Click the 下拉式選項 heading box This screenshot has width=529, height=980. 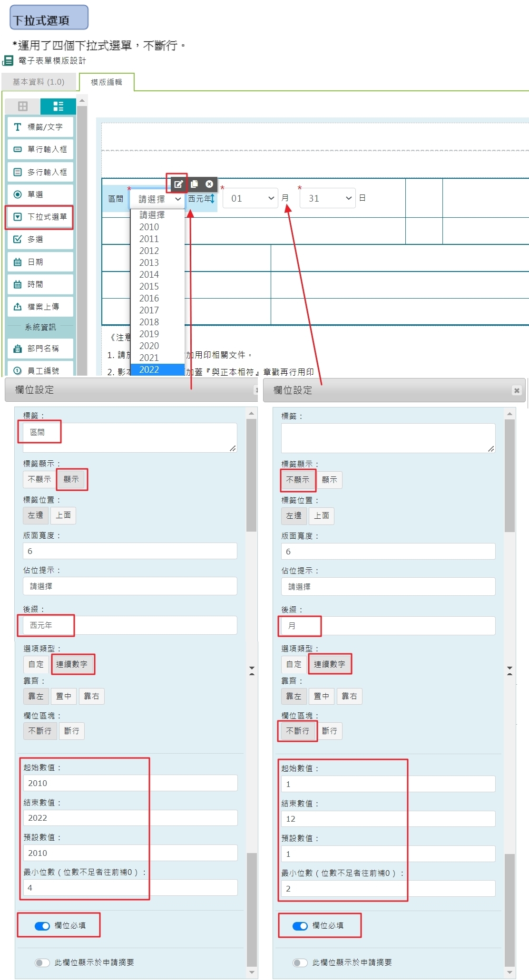pos(49,18)
